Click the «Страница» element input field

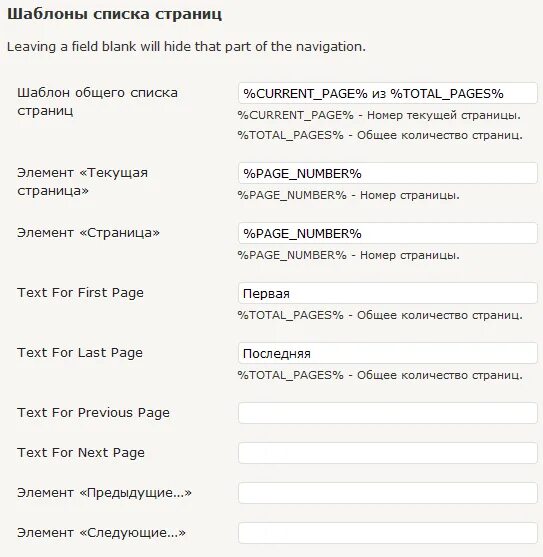[388, 233]
